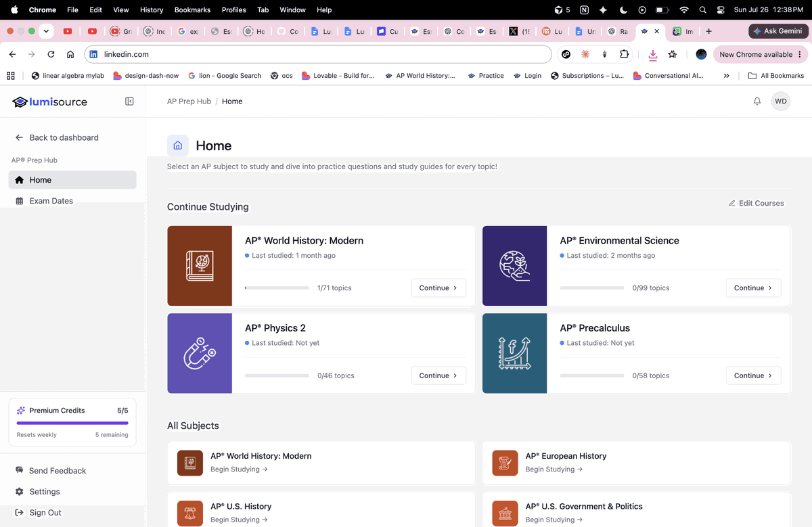Open the History menu

click(x=152, y=10)
